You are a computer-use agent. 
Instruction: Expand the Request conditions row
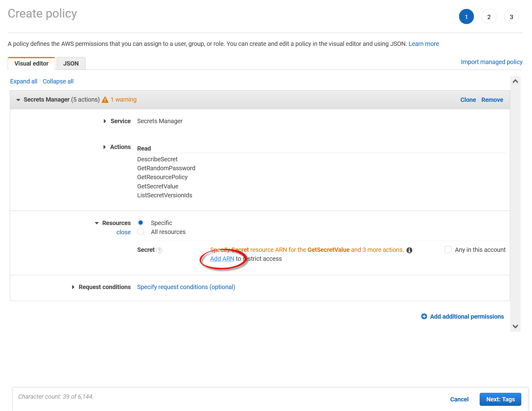pos(73,287)
